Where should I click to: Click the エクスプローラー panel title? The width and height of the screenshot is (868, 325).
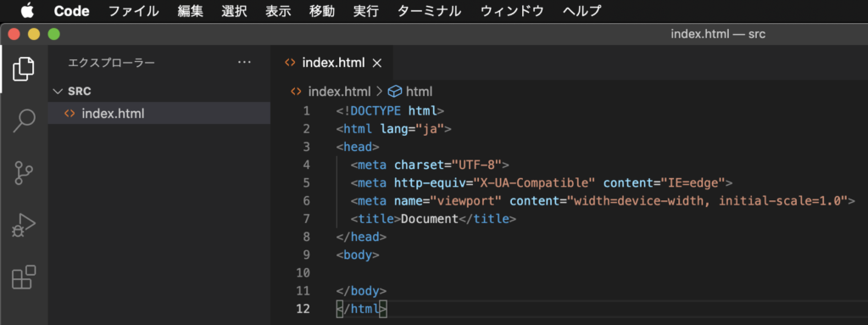pyautogui.click(x=111, y=64)
